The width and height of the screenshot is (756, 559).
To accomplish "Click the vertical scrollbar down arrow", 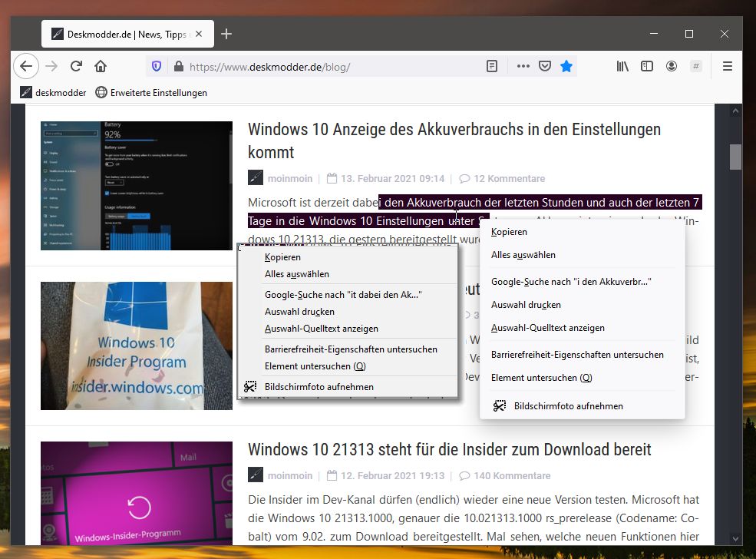I will pyautogui.click(x=735, y=538).
